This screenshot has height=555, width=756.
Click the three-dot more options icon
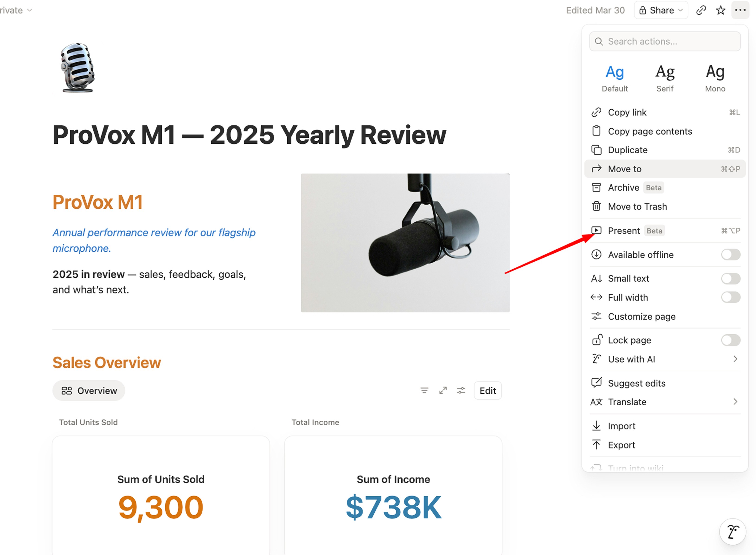point(740,10)
